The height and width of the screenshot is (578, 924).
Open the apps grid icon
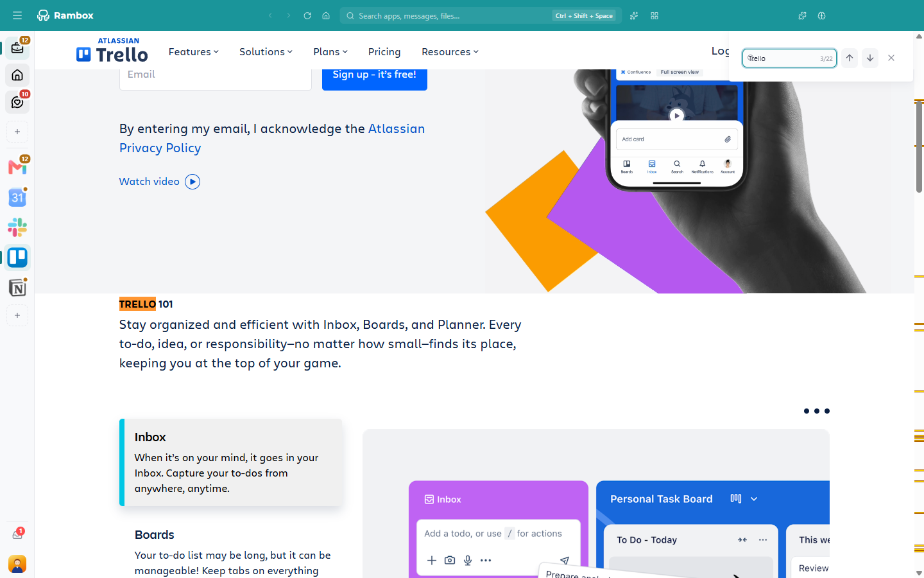point(654,15)
